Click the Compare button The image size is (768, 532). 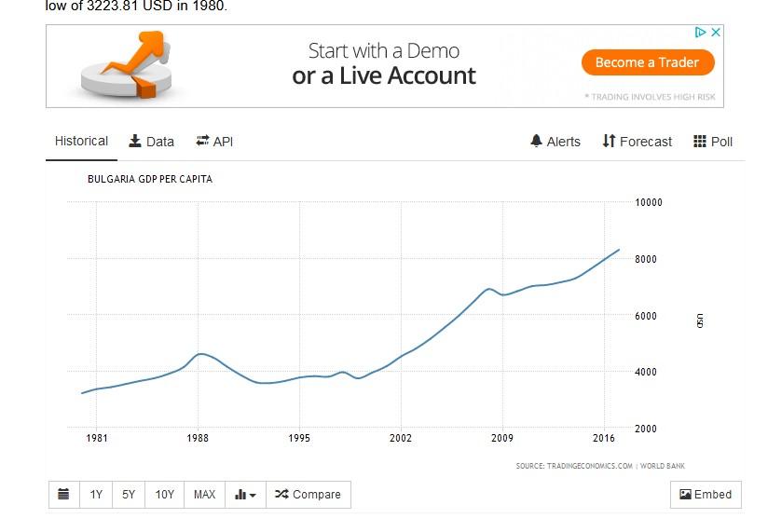coord(309,495)
